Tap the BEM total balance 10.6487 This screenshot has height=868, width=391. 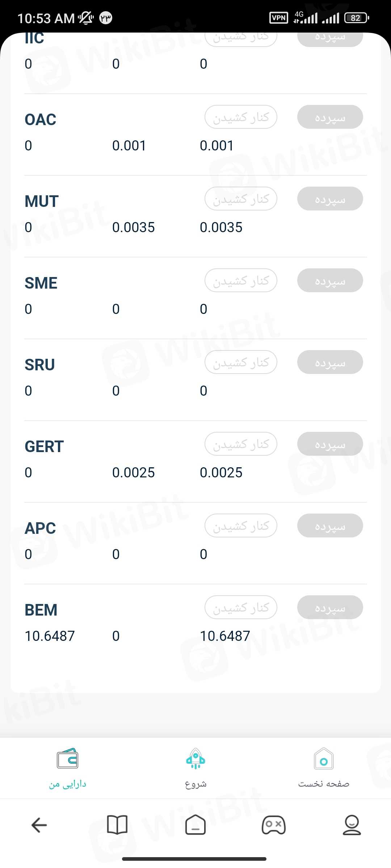pyautogui.click(x=225, y=636)
